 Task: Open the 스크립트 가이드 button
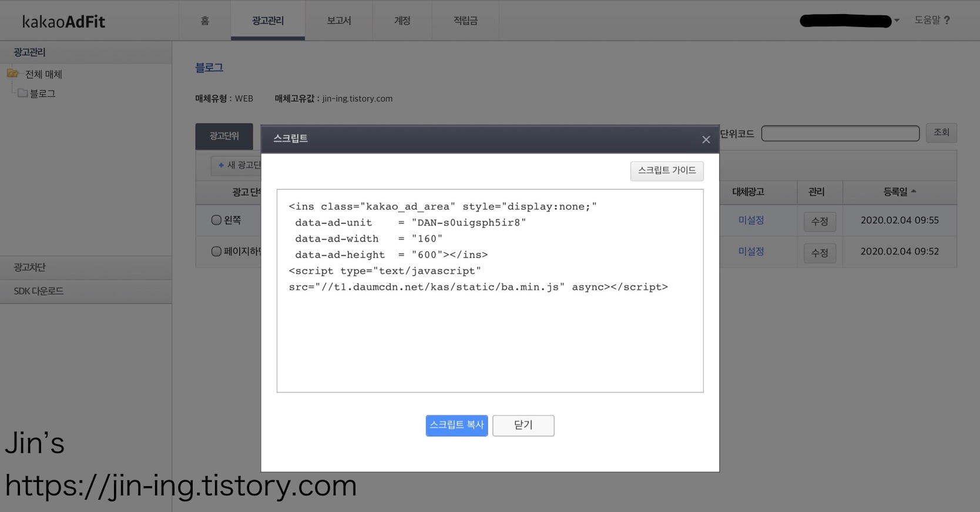click(x=667, y=170)
